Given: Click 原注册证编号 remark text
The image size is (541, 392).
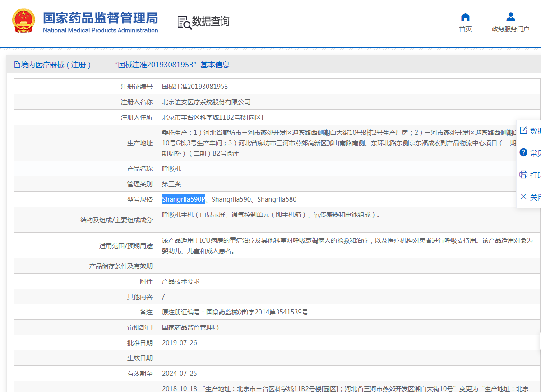Looking at the screenshot, I should (x=235, y=312).
